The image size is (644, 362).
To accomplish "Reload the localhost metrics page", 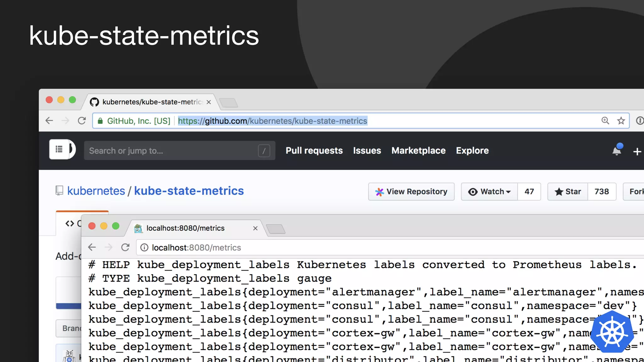I will pyautogui.click(x=125, y=247).
